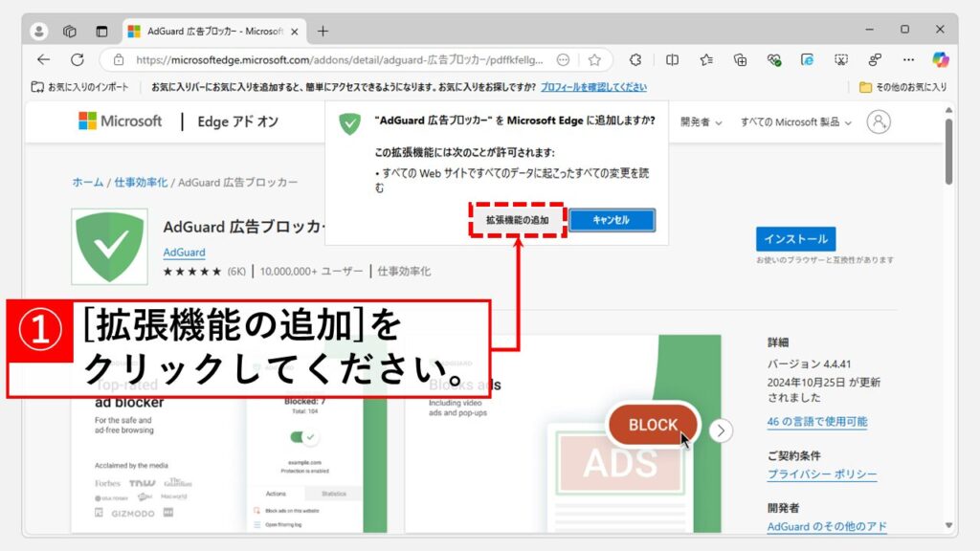This screenshot has width=980, height=551.
Task: Click Edge アドオン header title
Action: pyautogui.click(x=237, y=121)
